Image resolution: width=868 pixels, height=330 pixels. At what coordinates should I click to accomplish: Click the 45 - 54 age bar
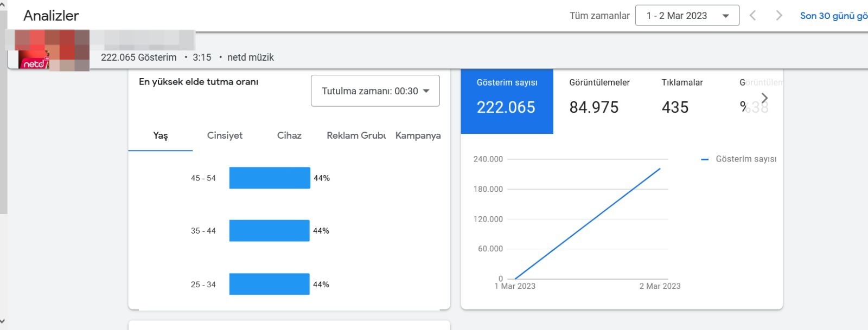pos(270,178)
